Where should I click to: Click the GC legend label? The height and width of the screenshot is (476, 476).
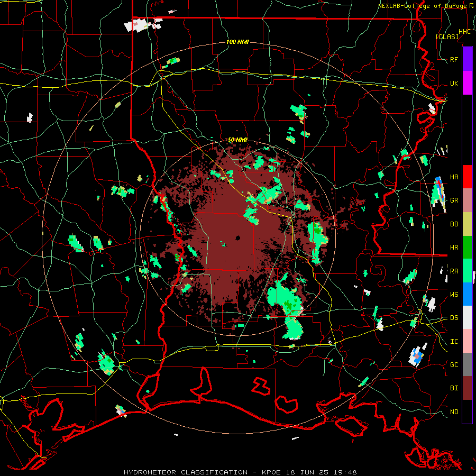[x=454, y=364]
